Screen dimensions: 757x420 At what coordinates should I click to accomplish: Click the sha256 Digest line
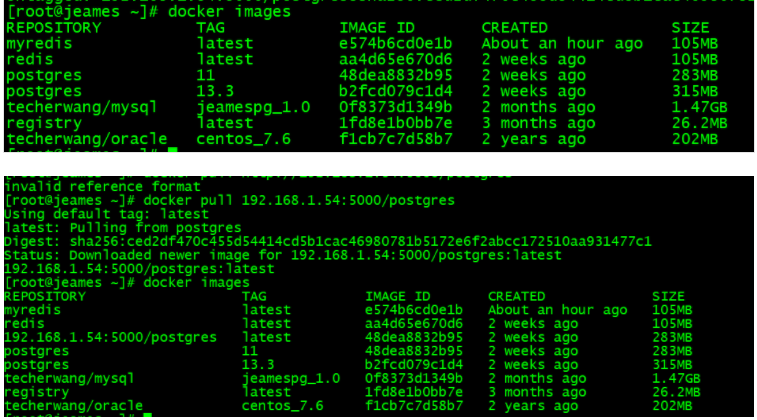click(x=328, y=241)
